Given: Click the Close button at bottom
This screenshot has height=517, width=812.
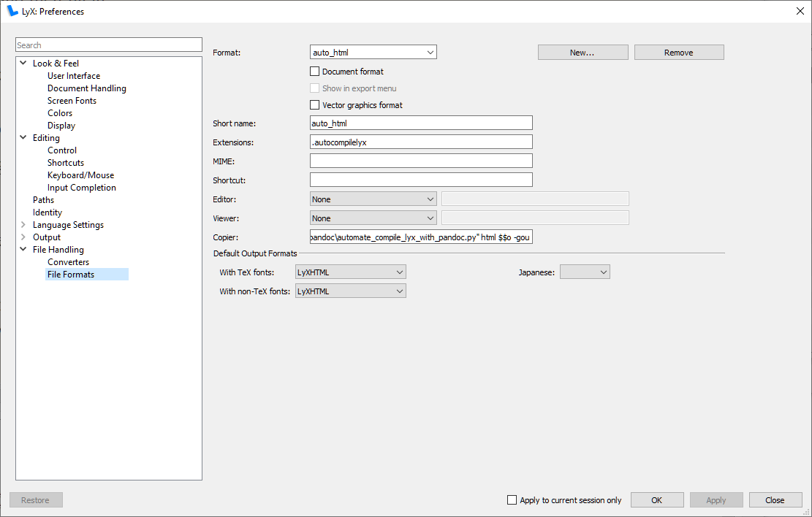Looking at the screenshot, I should (775, 500).
